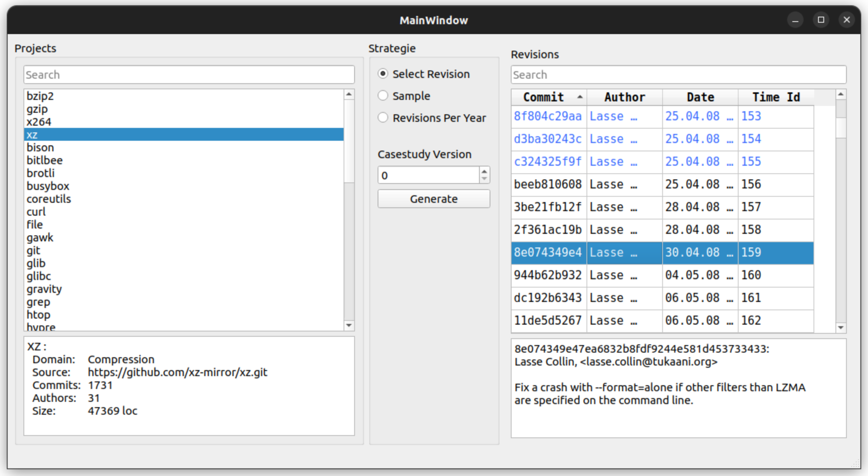The width and height of the screenshot is (868, 476).
Task: Click the projects list scrollbar thumb
Action: point(349,141)
